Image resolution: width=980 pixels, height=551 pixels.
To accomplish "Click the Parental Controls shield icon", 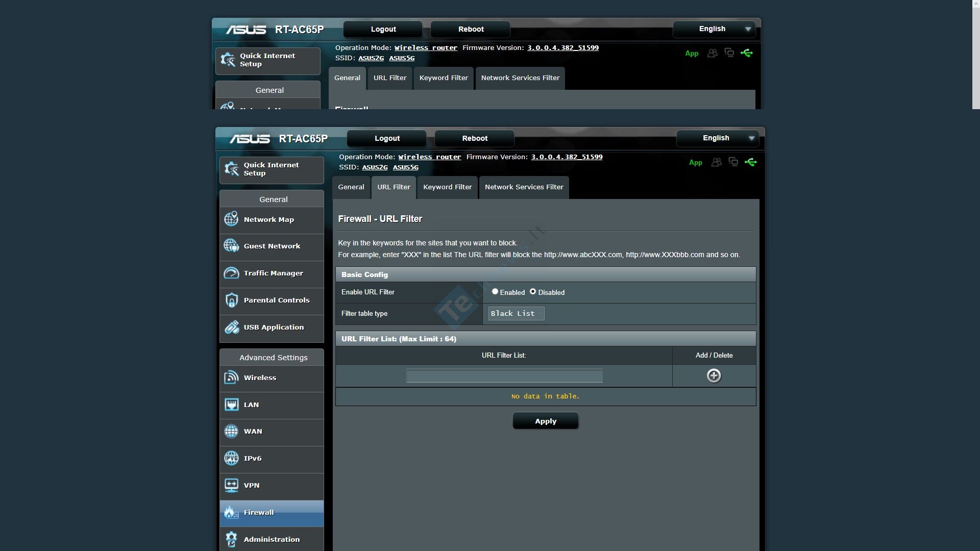I will (231, 300).
